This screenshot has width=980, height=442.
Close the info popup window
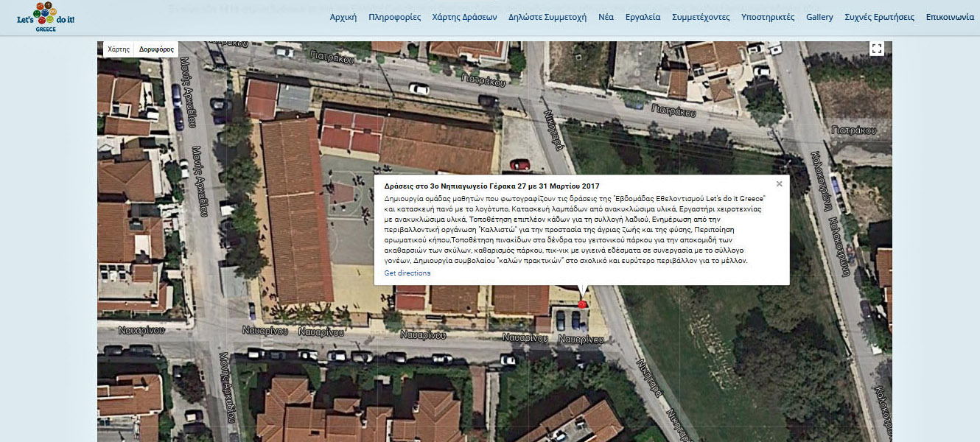coord(779,184)
